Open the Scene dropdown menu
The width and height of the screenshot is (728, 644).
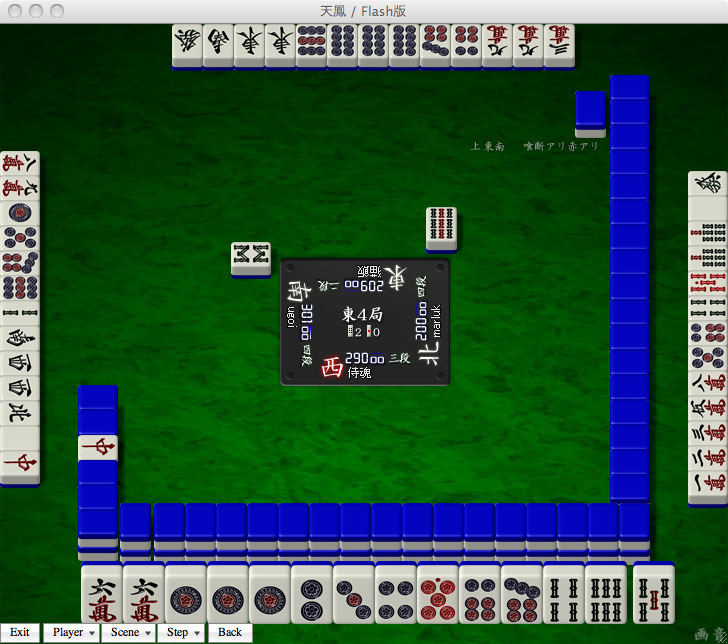[129, 632]
